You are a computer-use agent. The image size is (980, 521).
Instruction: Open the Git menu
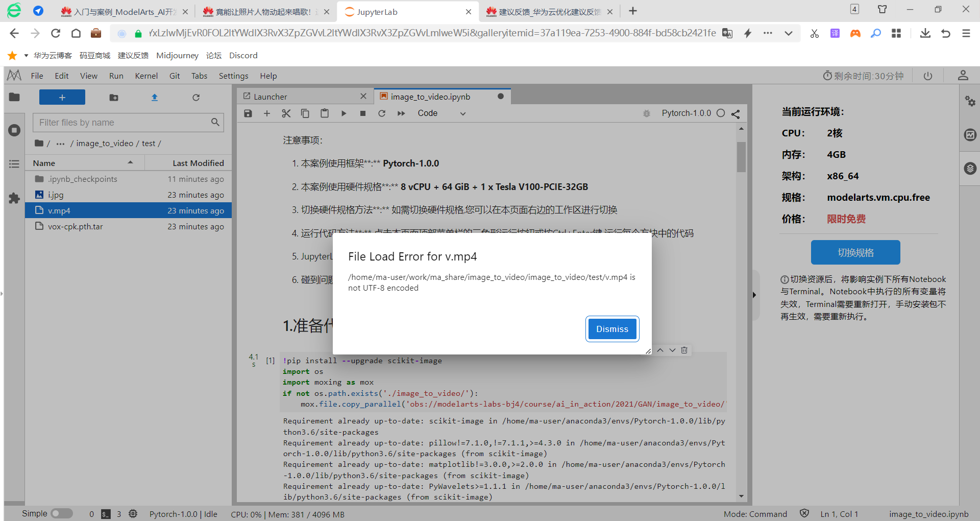click(x=175, y=76)
